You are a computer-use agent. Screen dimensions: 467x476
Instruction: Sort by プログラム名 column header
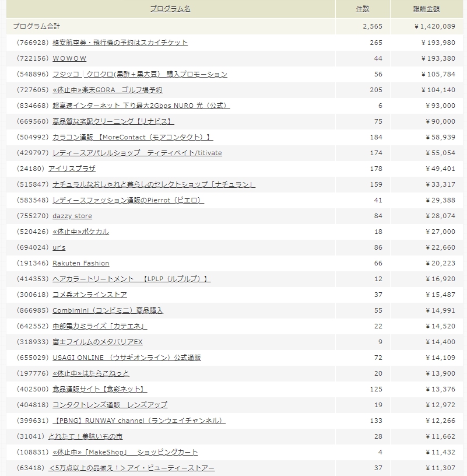171,9
